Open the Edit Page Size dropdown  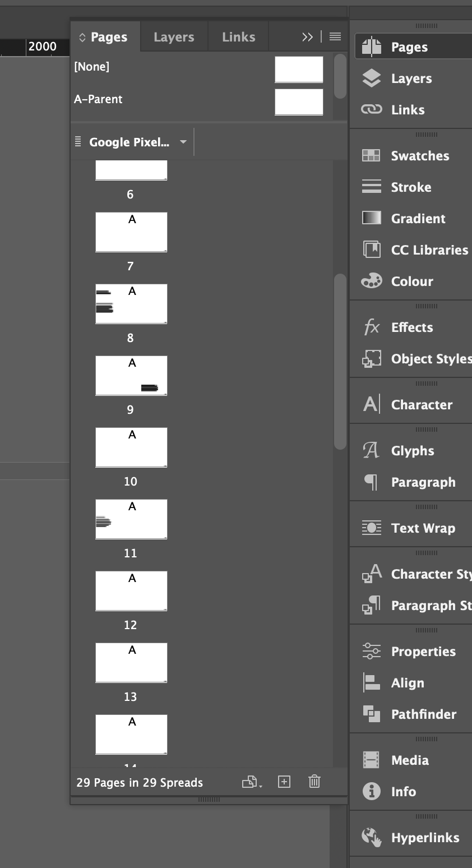tap(251, 782)
